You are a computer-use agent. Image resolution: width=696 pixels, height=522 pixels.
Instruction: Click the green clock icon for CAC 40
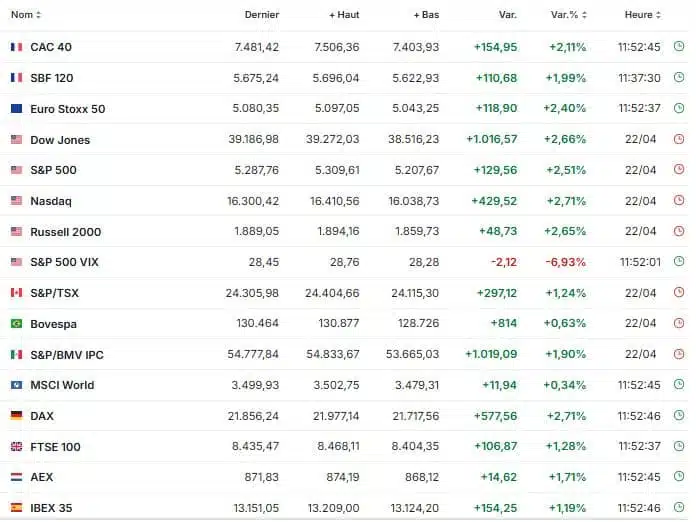(679, 47)
